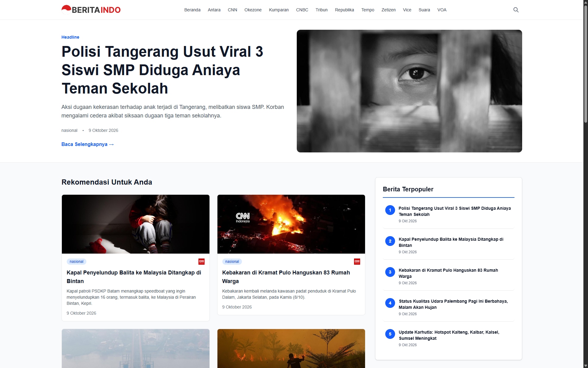Select Vice in the navigation
The image size is (588, 368).
pyautogui.click(x=407, y=10)
